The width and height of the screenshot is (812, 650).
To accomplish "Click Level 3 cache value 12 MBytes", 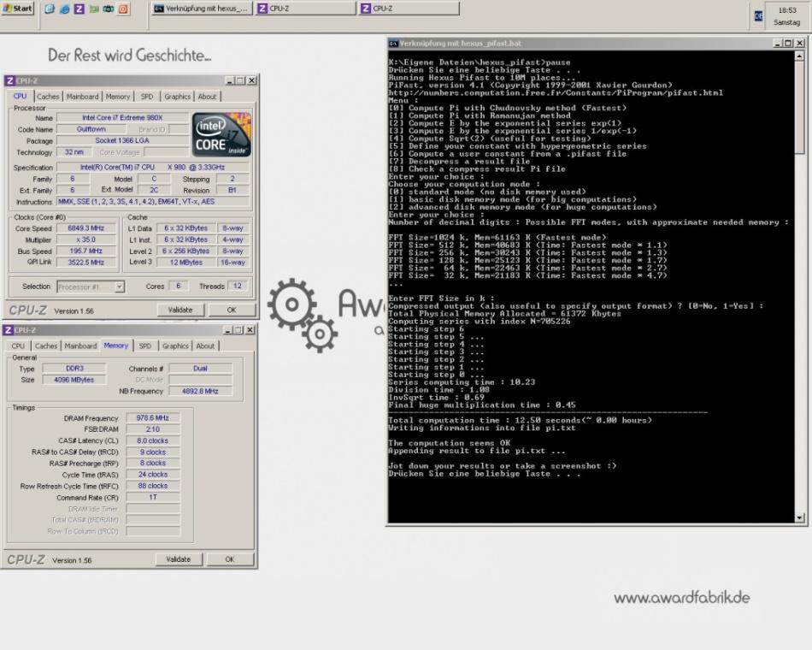I will click(186, 263).
